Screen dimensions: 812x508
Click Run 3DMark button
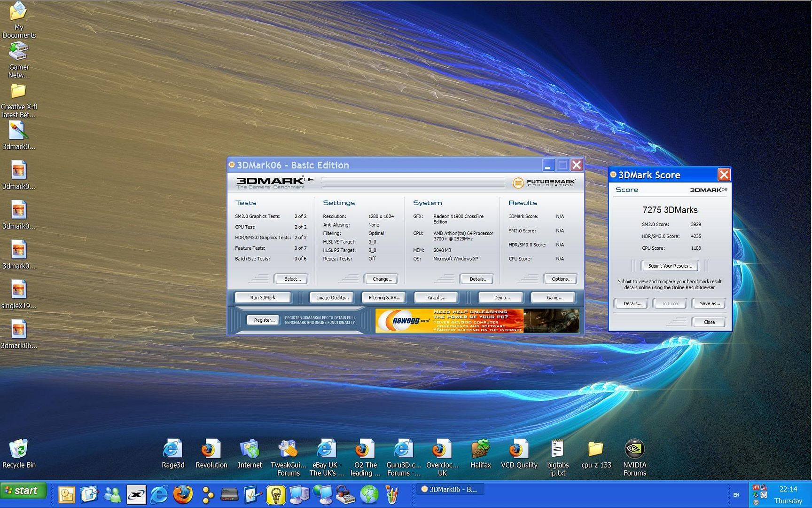point(263,298)
